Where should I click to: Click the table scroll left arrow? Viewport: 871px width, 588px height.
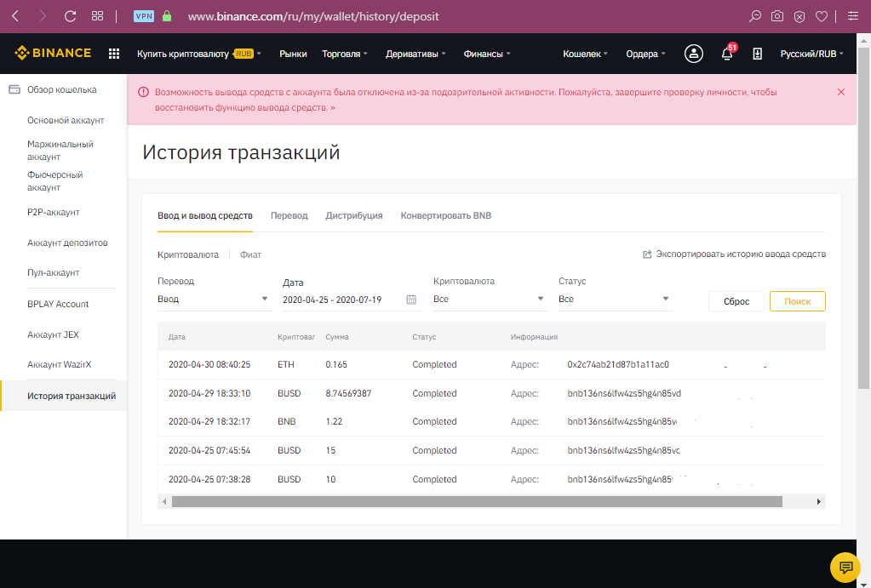(164, 502)
